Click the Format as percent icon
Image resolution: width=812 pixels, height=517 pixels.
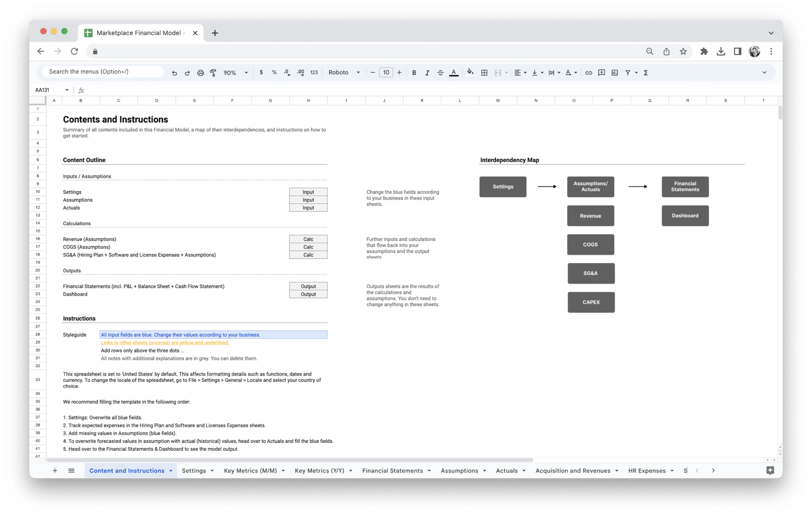coord(274,72)
